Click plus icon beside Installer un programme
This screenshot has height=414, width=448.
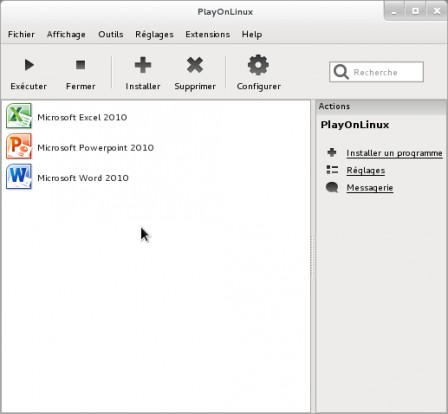pos(332,152)
